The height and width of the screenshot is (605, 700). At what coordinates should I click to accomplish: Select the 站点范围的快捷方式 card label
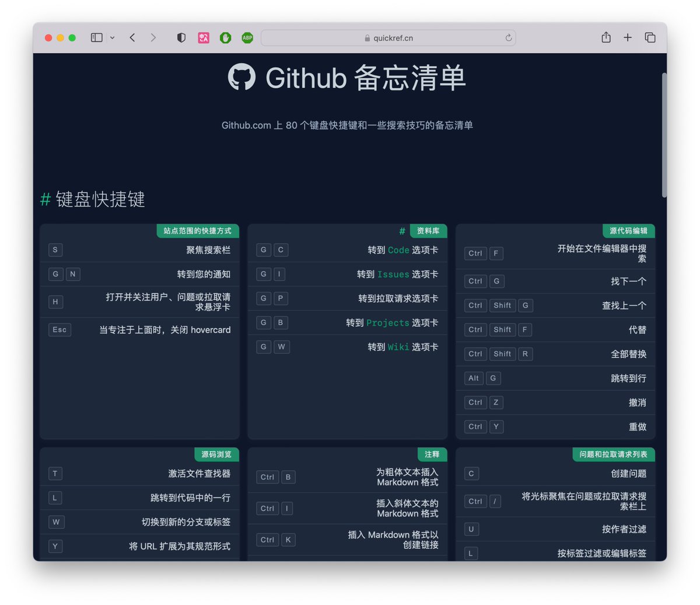pos(198,231)
